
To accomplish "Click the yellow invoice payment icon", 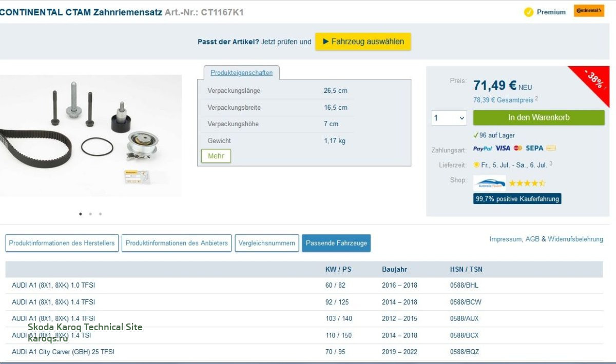I will point(551,148).
